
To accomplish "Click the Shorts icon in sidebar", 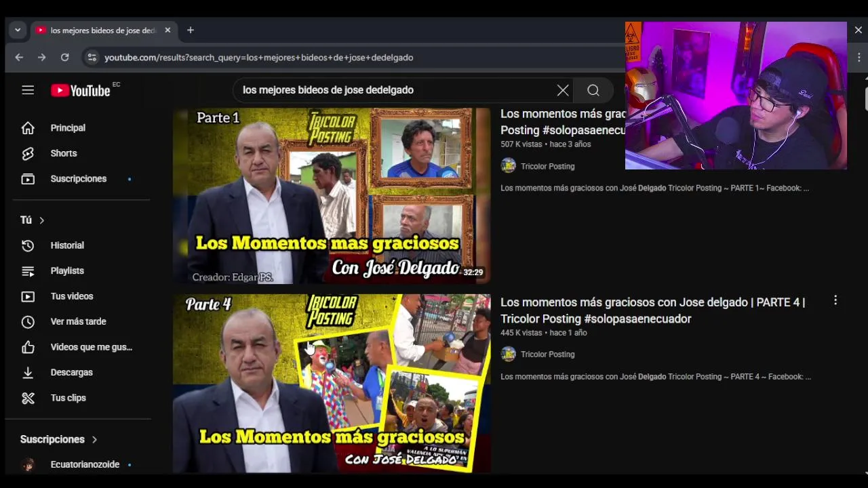I will 28,153.
